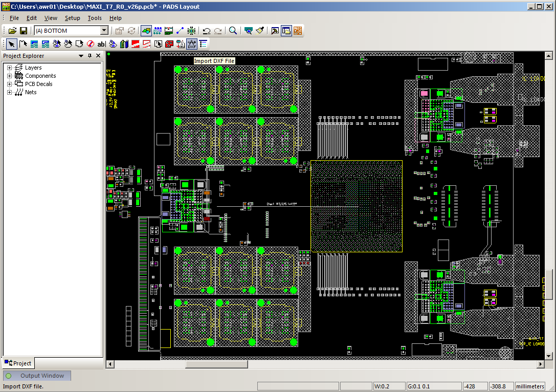Expand the Components tree node
The width and height of the screenshot is (556, 392).
tap(9, 76)
